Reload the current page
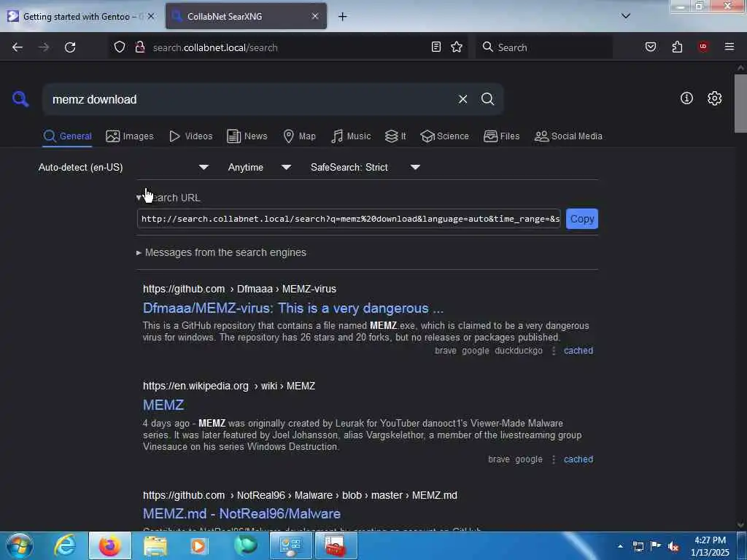The height and width of the screenshot is (560, 747). point(70,47)
